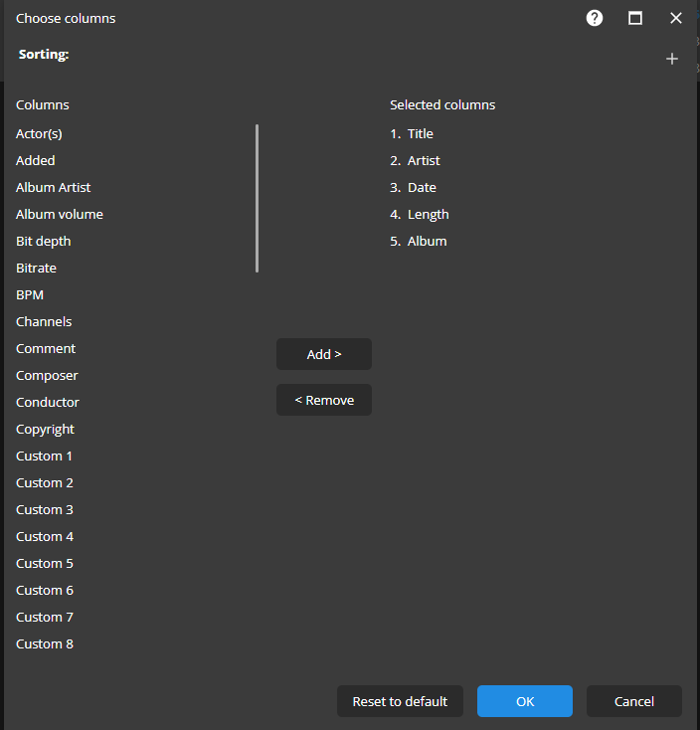700x730 pixels.
Task: Click the plus icon to add sorting
Action: tap(671, 60)
